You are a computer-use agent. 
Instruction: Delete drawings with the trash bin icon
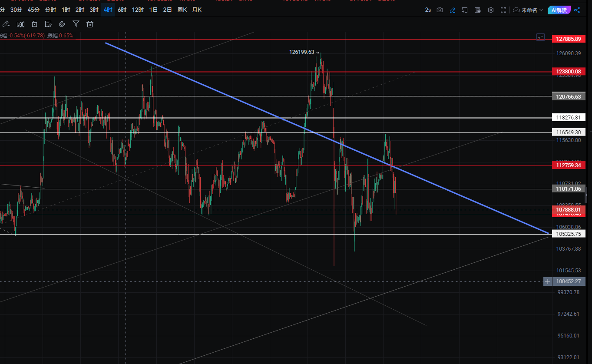point(90,24)
